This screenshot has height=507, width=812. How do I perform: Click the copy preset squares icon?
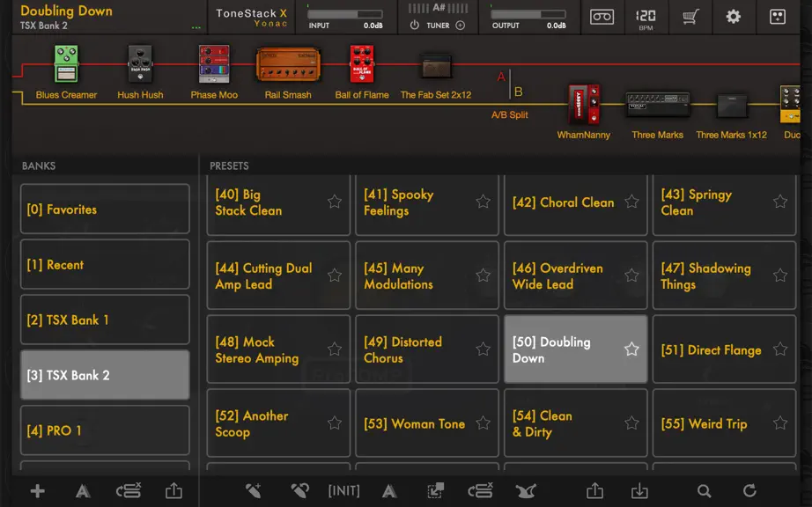436,490
